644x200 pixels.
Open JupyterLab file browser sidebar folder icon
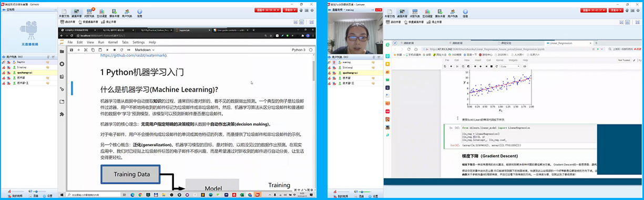click(62, 52)
